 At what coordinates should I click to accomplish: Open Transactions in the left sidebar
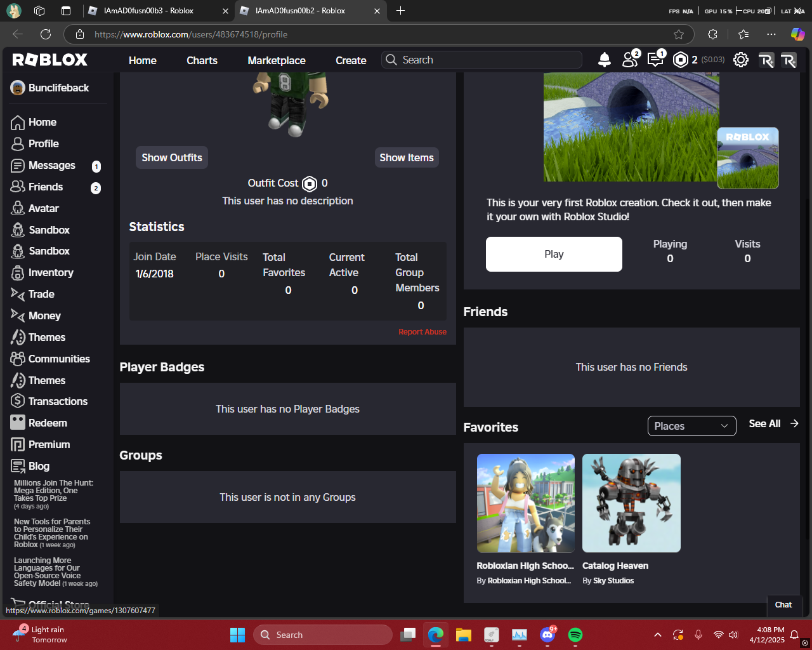58,401
